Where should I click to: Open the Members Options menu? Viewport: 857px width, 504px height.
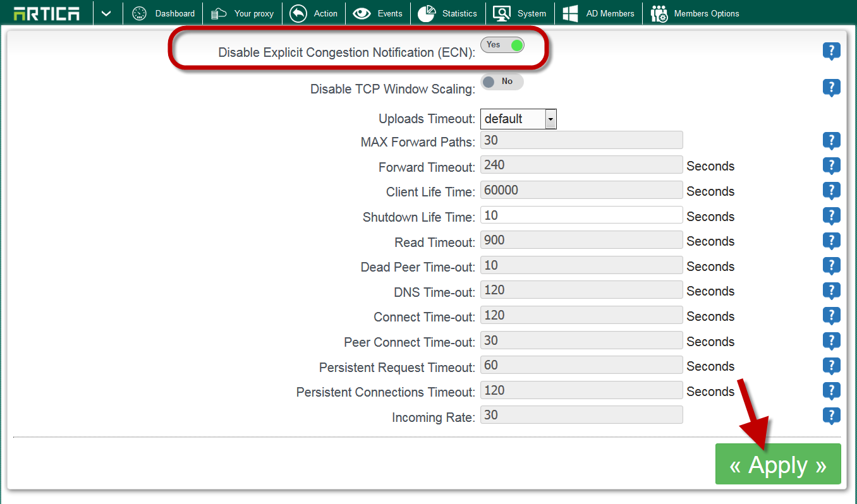706,13
